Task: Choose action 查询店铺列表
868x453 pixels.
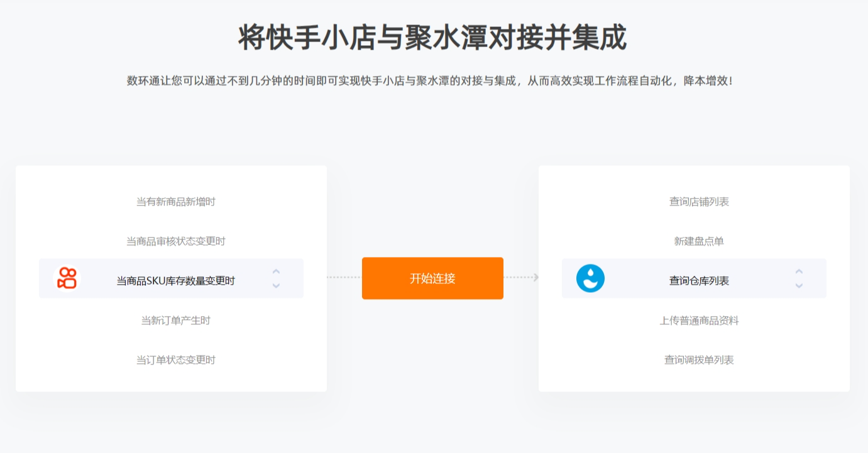Action: click(x=699, y=202)
